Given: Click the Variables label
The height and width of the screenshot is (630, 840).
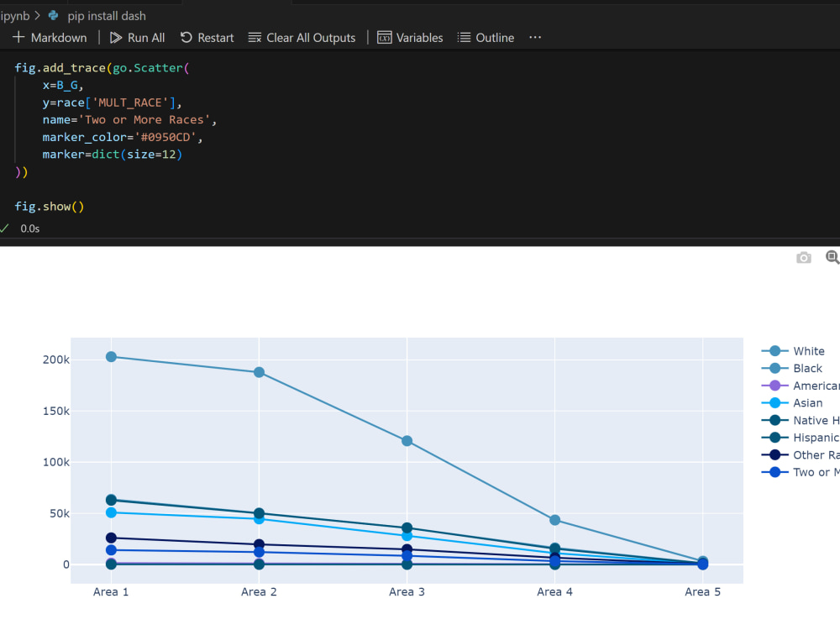Looking at the screenshot, I should tap(419, 38).
